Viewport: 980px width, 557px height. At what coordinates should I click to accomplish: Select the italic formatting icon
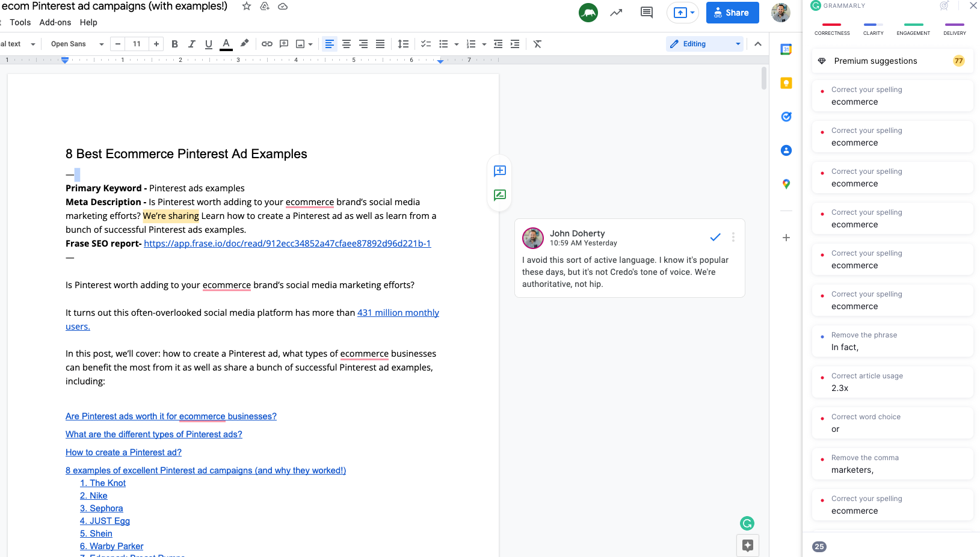[191, 43]
